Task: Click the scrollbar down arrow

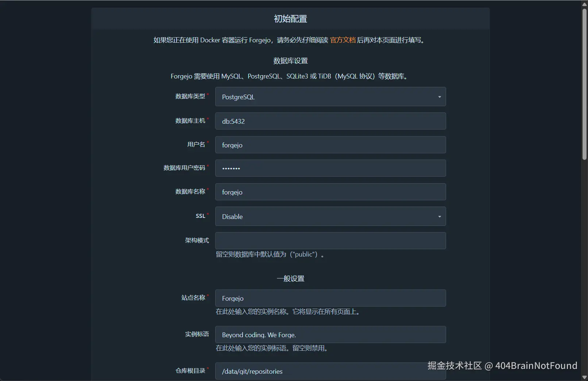Action: [584, 377]
